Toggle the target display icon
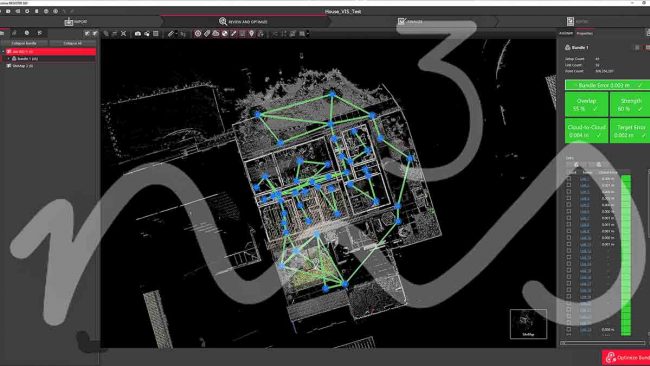Image resolution: width=650 pixels, height=366 pixels. 198,34
